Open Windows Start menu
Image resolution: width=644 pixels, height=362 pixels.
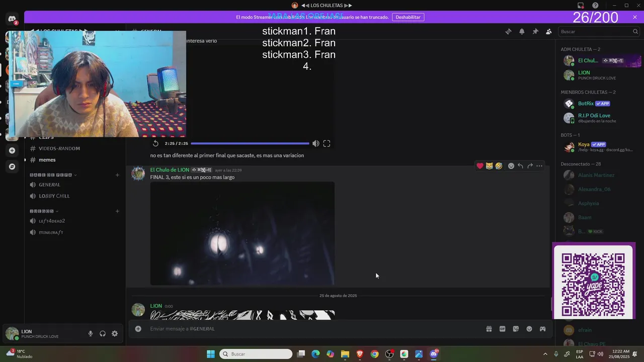pyautogui.click(x=211, y=354)
